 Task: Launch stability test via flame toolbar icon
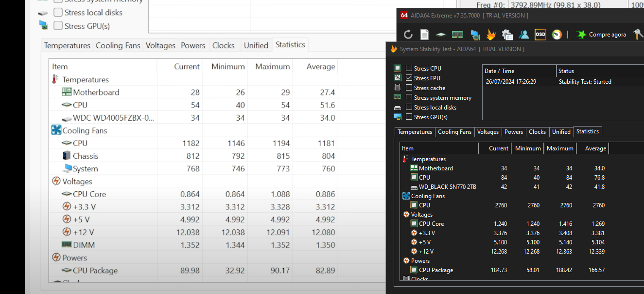click(491, 35)
